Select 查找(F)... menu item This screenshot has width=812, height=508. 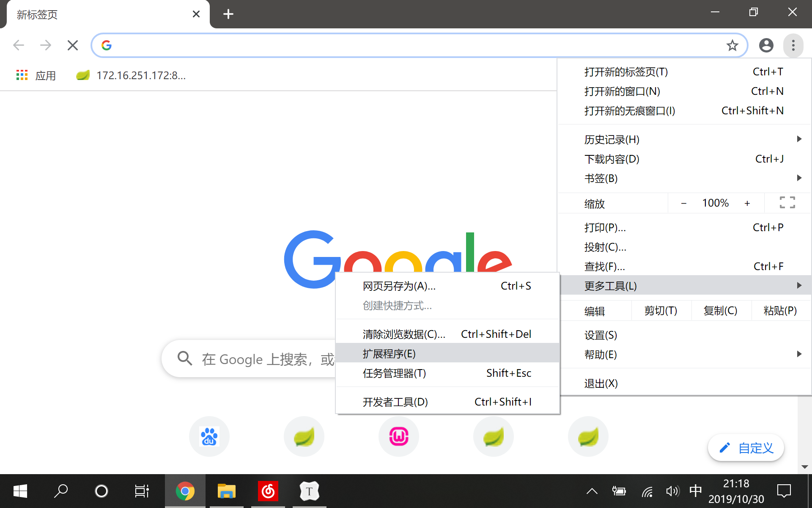684,266
